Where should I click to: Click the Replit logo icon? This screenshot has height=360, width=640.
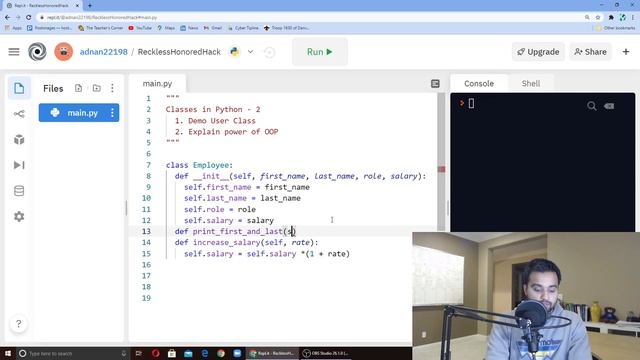37,52
